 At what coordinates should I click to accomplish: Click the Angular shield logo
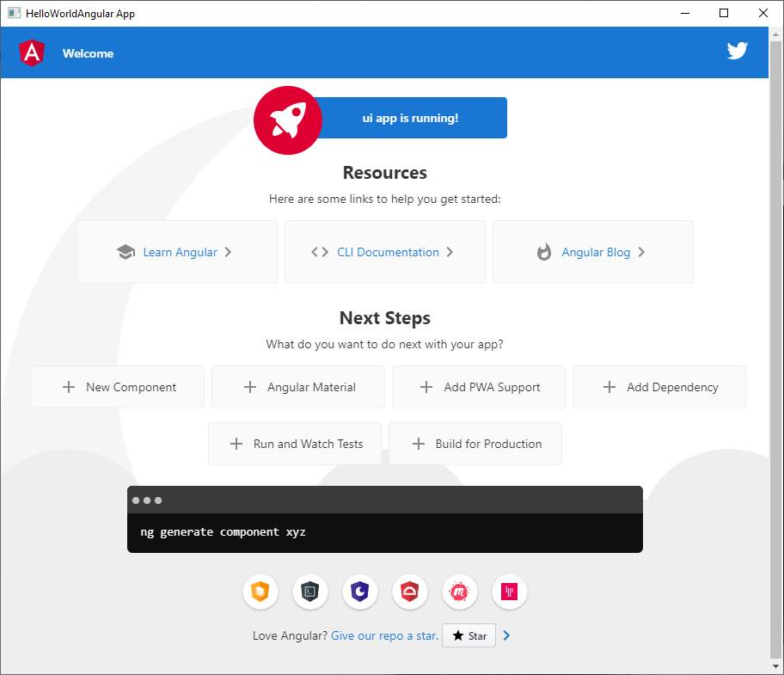32,53
